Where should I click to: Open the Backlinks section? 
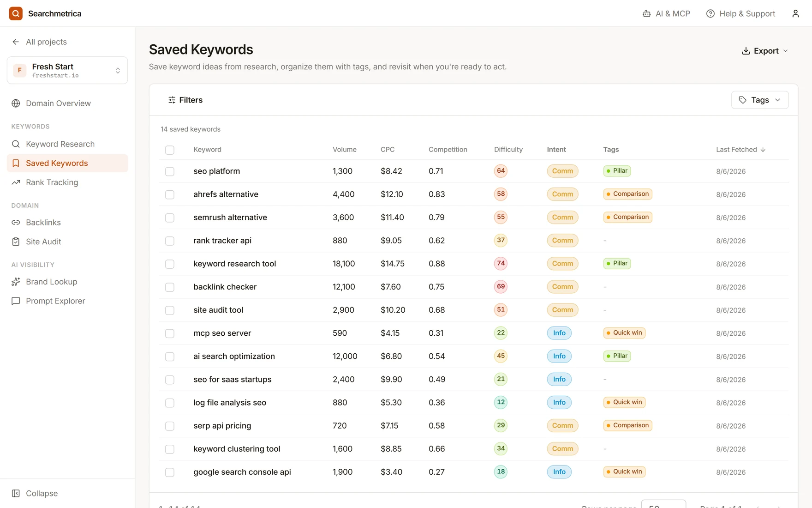[x=67, y=223]
